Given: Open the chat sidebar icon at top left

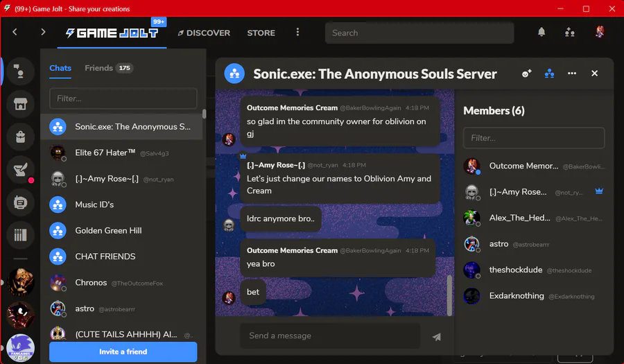Looking at the screenshot, I should (20, 71).
